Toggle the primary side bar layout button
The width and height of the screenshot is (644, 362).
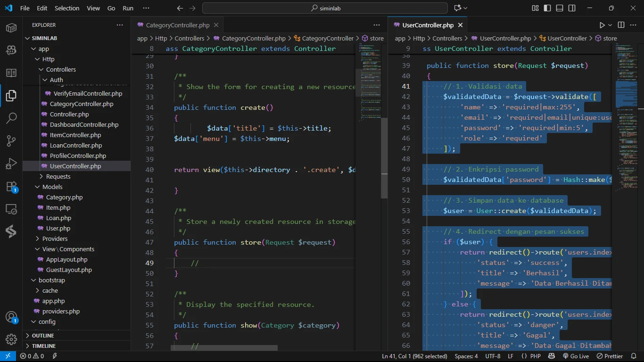(547, 8)
